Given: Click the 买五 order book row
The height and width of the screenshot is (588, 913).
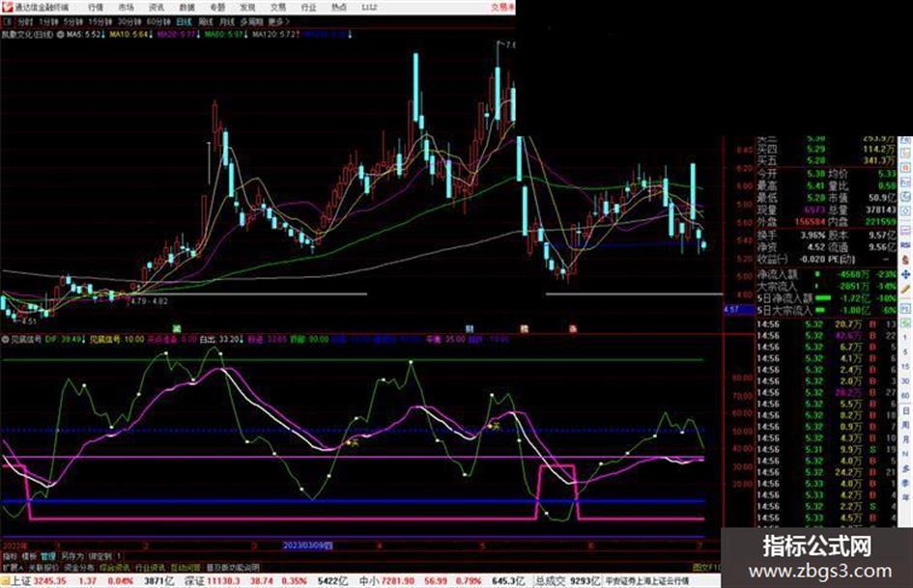Looking at the screenshot, I should tap(826, 160).
